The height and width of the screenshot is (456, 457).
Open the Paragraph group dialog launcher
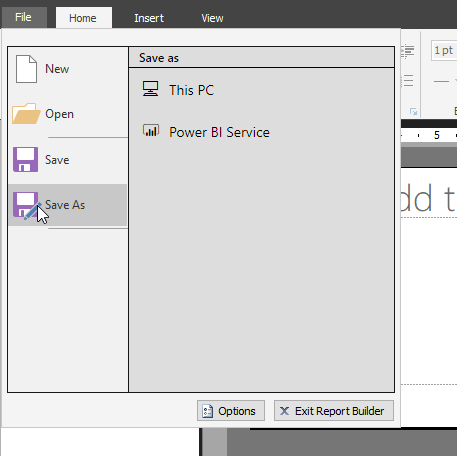(x=414, y=112)
